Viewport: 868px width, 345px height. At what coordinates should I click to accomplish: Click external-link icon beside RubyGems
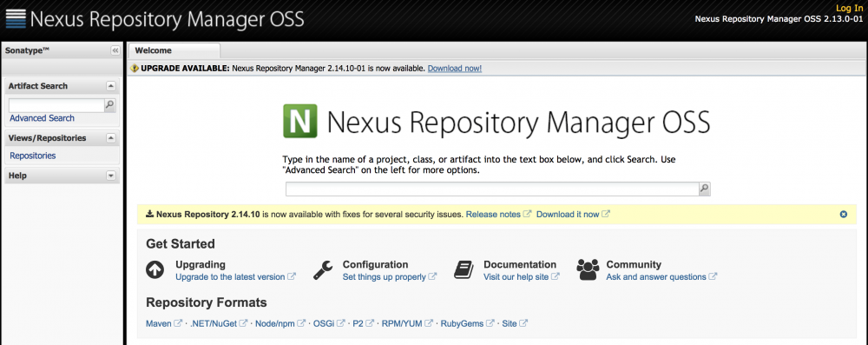[x=490, y=323]
